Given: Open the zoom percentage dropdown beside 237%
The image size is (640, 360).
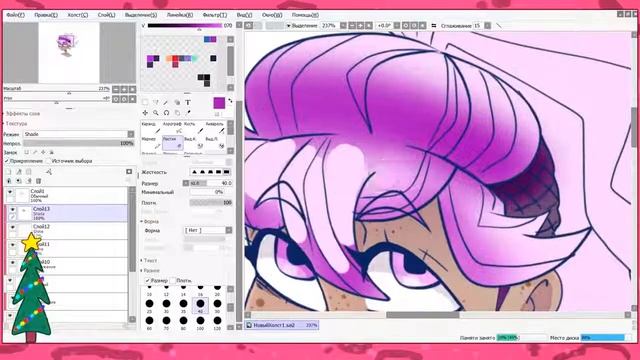Looking at the screenshot, I should (x=343, y=25).
